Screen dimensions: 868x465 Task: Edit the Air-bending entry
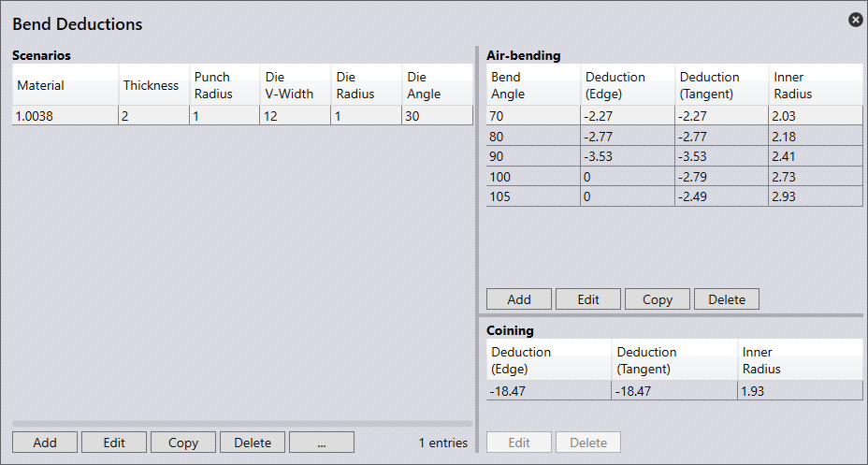click(588, 299)
